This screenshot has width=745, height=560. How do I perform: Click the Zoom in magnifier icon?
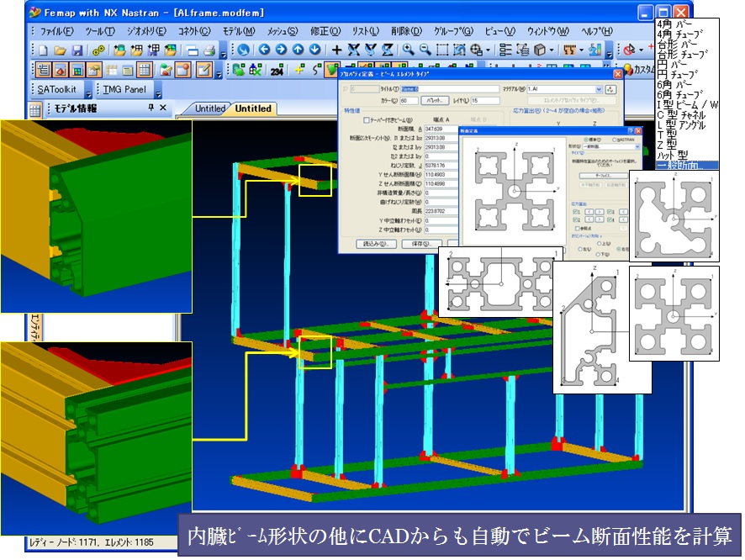(x=409, y=50)
